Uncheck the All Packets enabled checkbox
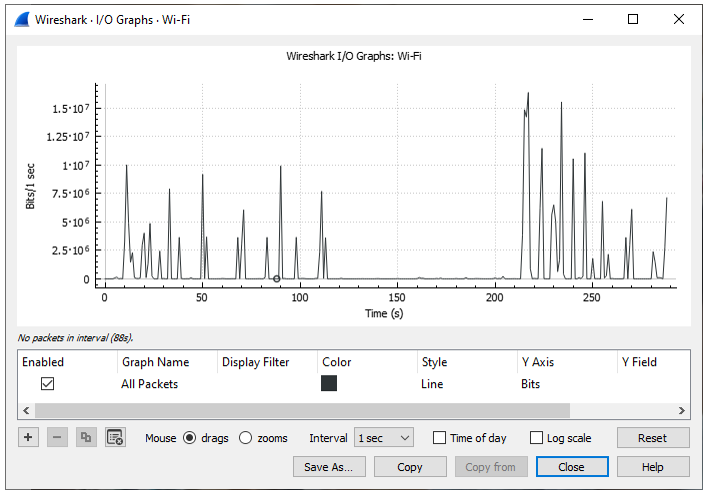The width and height of the screenshot is (706, 494). pos(47,384)
